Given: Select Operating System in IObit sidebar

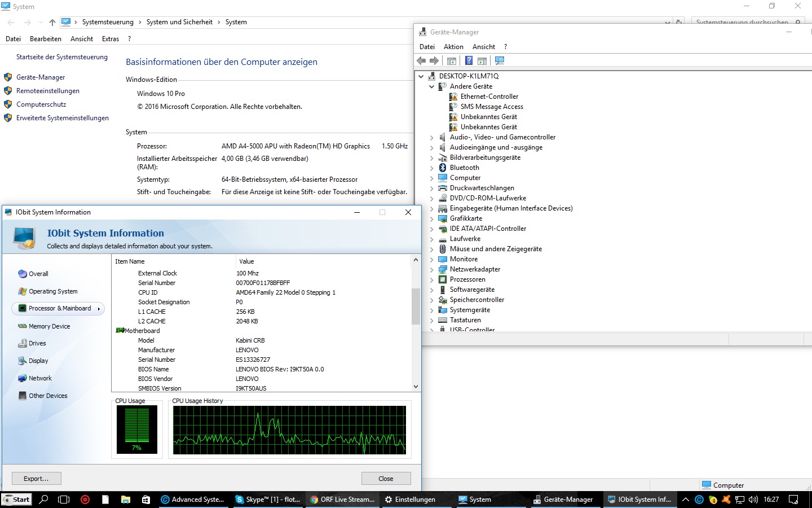Looking at the screenshot, I should point(53,291).
